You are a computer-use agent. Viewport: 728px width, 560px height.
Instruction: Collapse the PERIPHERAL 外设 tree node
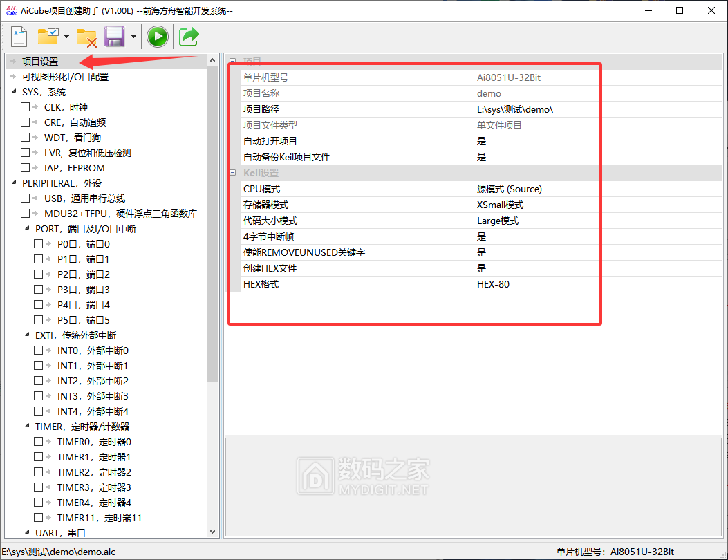(14, 183)
